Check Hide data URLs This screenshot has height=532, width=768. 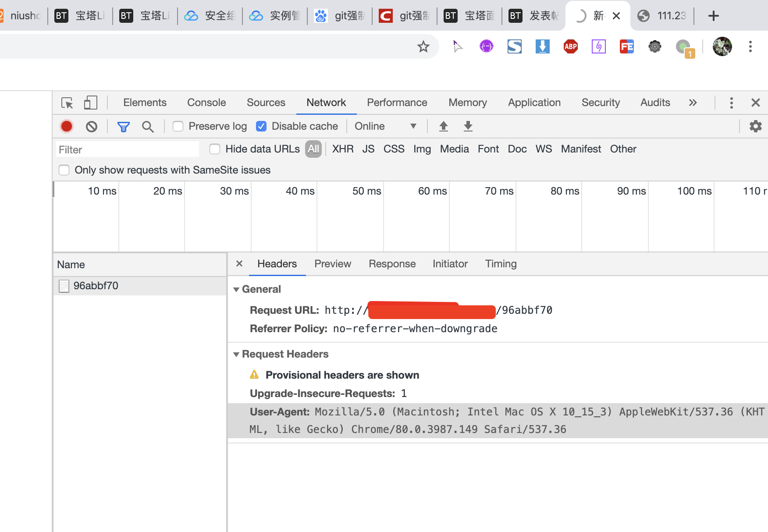point(215,149)
